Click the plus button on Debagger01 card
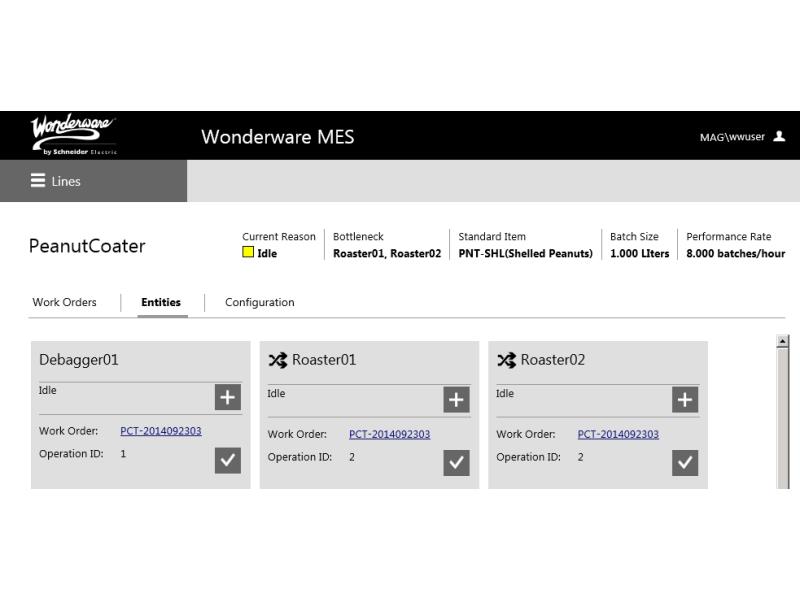Image resolution: width=800 pixels, height=600 pixels. tap(228, 397)
